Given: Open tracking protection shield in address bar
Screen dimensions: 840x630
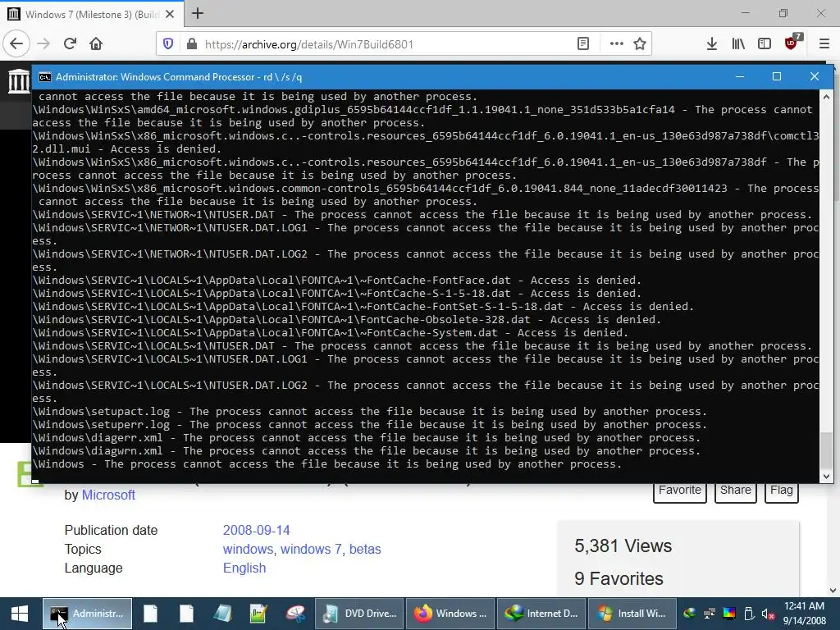Looking at the screenshot, I should [168, 44].
